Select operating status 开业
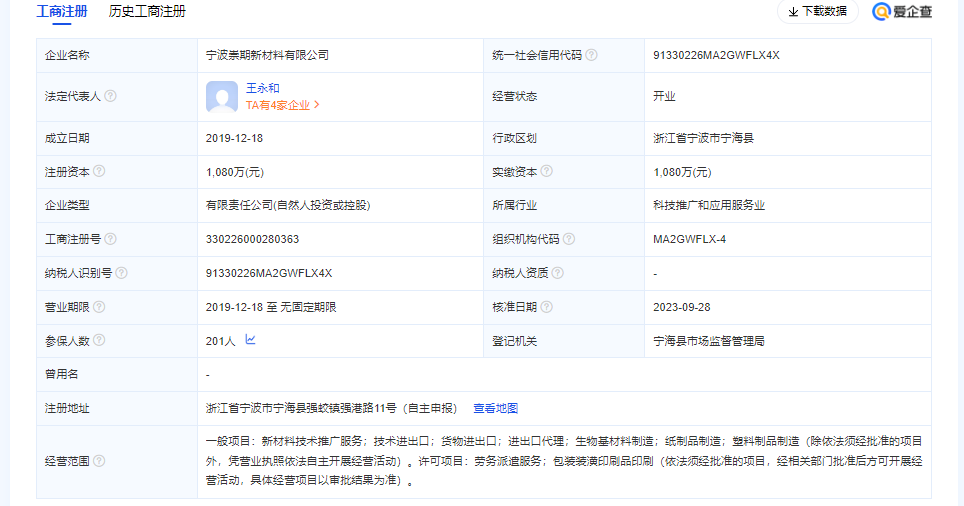Image resolution: width=964 pixels, height=506 pixels. (x=664, y=97)
